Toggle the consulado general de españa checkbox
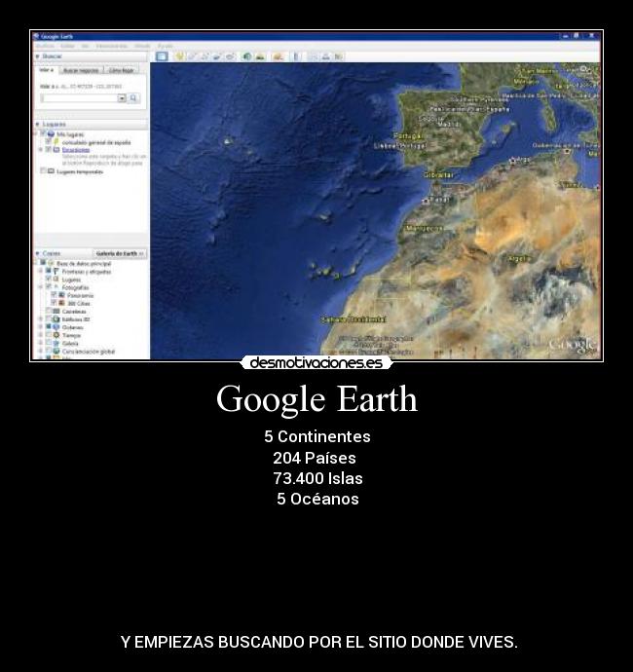Image resolution: width=633 pixels, height=672 pixels. (49, 142)
